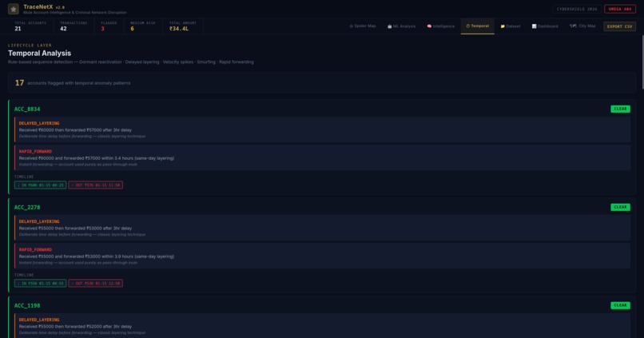The height and width of the screenshot is (338, 644).
Task: Click the ML Analysis tab's robot icon
Action: (389, 26)
